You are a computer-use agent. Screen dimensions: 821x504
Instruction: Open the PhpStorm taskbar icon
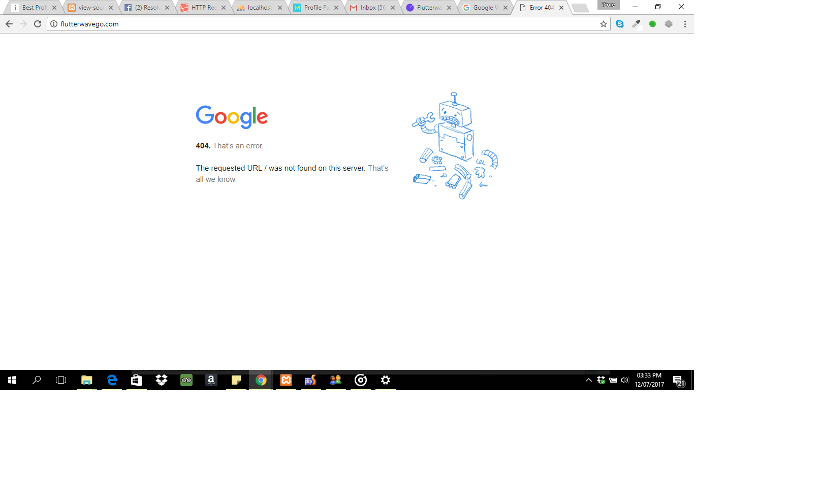pyautogui.click(x=311, y=380)
